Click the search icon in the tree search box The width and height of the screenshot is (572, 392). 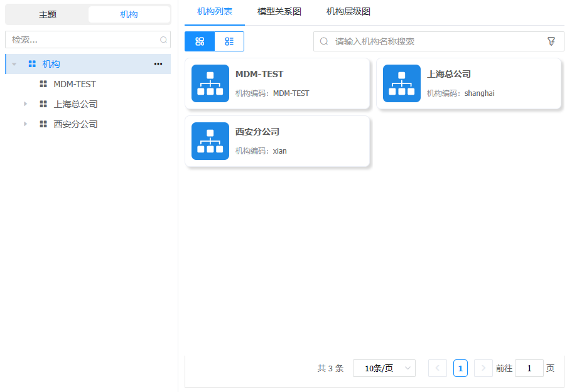[x=163, y=40]
